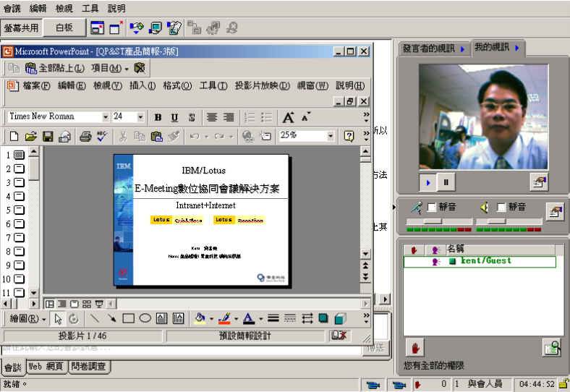Viewport: 570px width, 392px height.
Task: Expand Fill Color dropdown arrow
Action: tap(211, 319)
